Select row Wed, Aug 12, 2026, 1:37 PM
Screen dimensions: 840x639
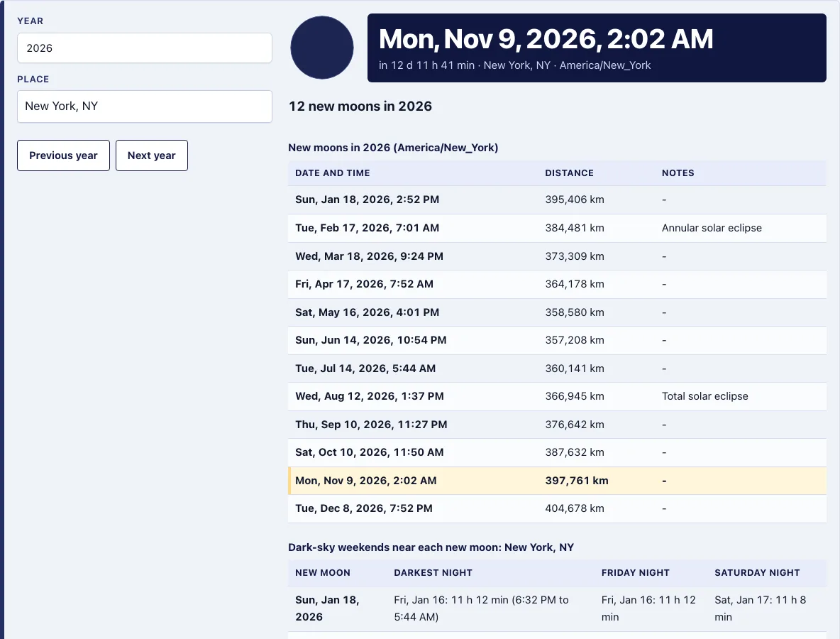pos(557,396)
